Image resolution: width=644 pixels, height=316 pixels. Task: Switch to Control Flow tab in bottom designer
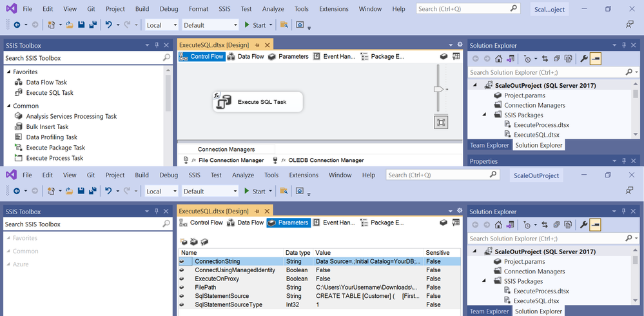point(202,222)
